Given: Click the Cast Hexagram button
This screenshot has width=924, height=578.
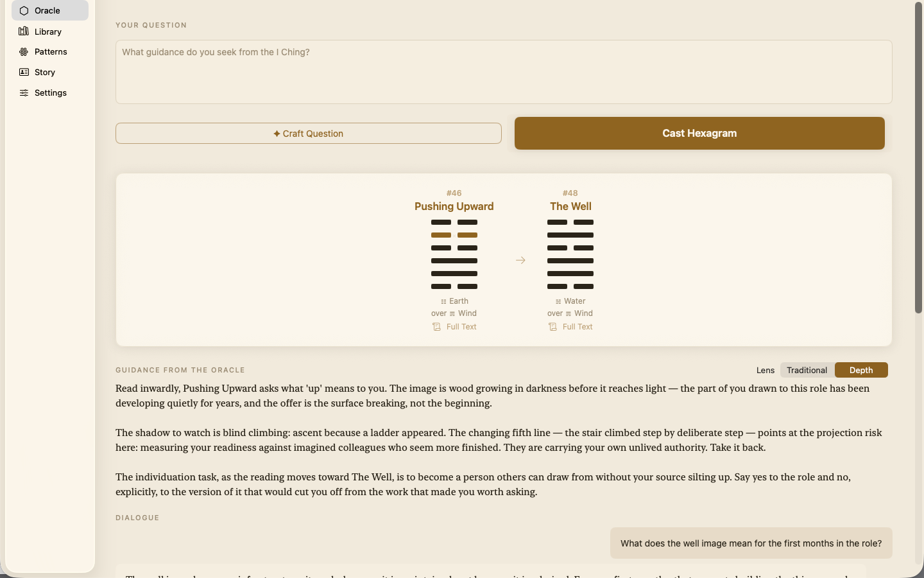Looking at the screenshot, I should pos(699,133).
